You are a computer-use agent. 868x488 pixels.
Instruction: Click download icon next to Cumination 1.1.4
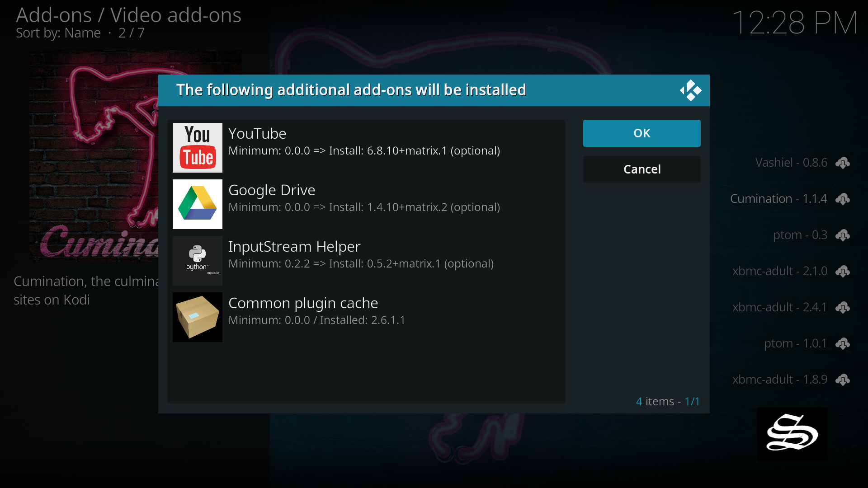click(842, 199)
